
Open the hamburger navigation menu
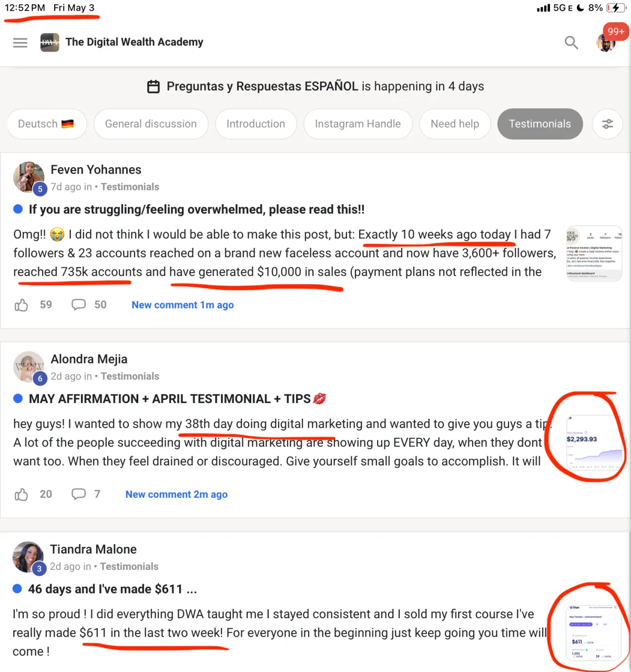click(x=20, y=43)
